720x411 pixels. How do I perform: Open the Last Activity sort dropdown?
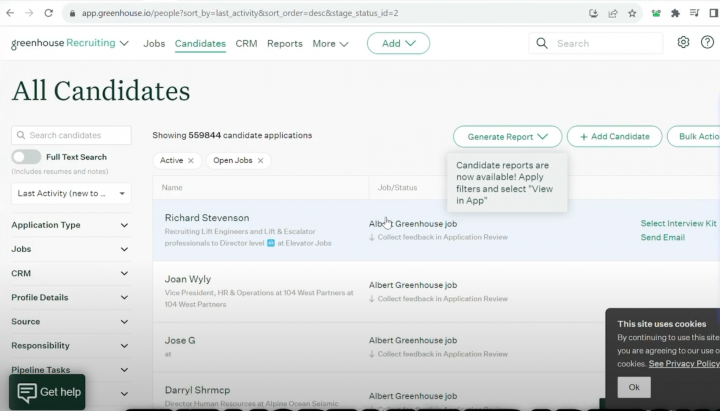71,193
